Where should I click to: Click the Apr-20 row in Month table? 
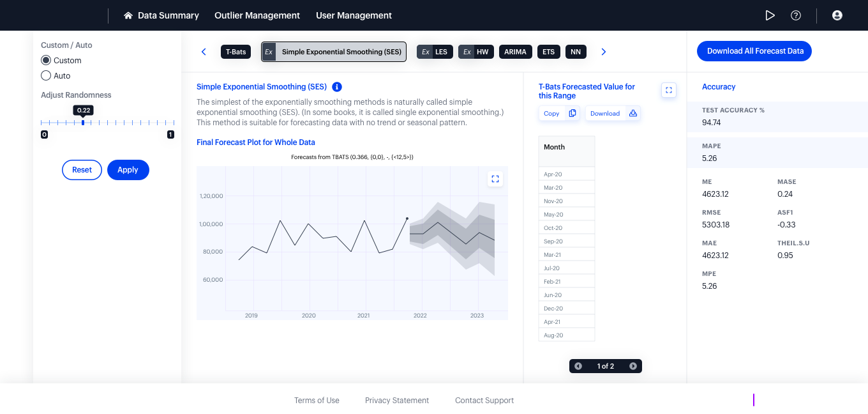(x=567, y=174)
